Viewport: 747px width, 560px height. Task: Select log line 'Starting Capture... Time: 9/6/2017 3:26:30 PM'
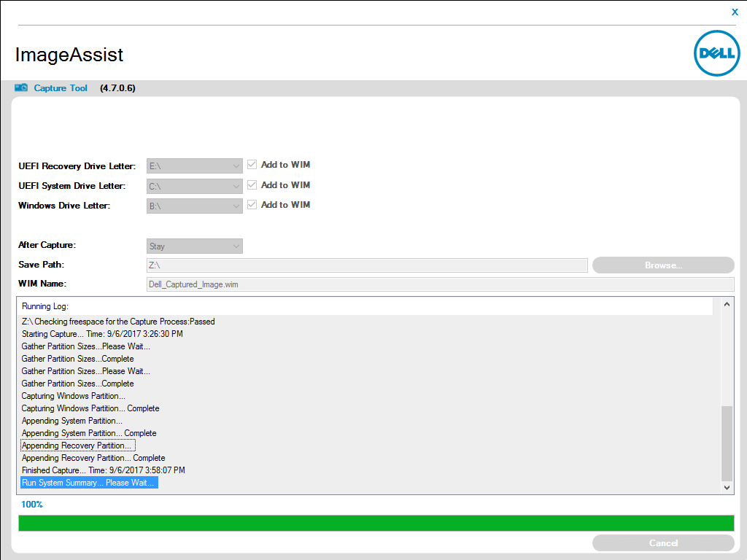[102, 334]
